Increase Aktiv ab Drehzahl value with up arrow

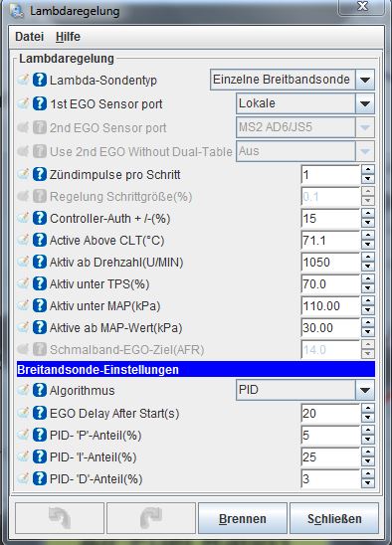click(368, 258)
